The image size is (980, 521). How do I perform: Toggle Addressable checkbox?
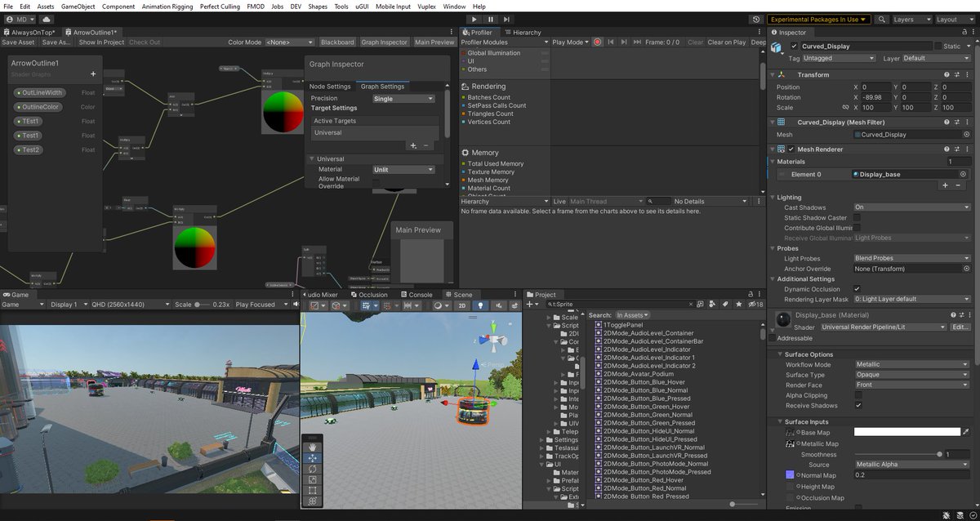pyautogui.click(x=773, y=337)
